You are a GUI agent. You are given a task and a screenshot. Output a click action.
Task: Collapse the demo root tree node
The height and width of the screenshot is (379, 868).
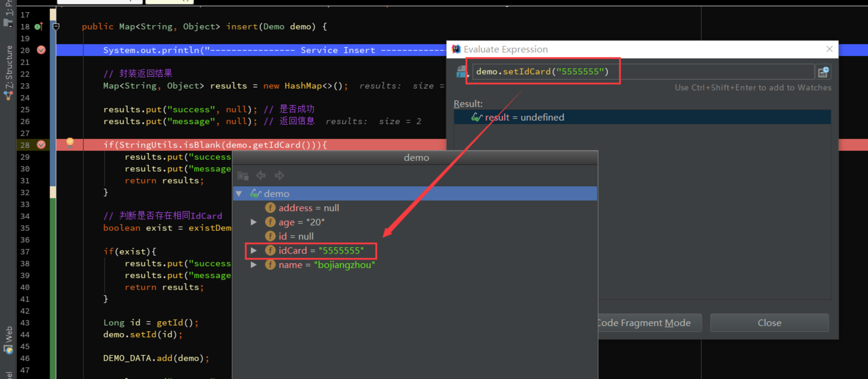pos(239,194)
